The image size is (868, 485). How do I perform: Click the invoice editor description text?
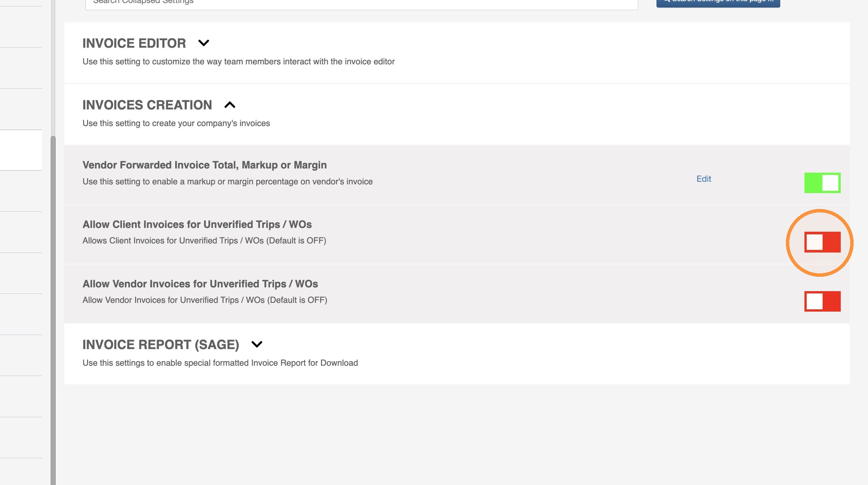pyautogui.click(x=239, y=62)
